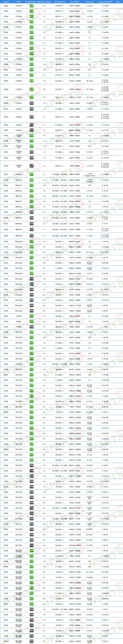Select the '132kW / 180KM' MERIVA power cell

pyautogui.click(x=75, y=196)
